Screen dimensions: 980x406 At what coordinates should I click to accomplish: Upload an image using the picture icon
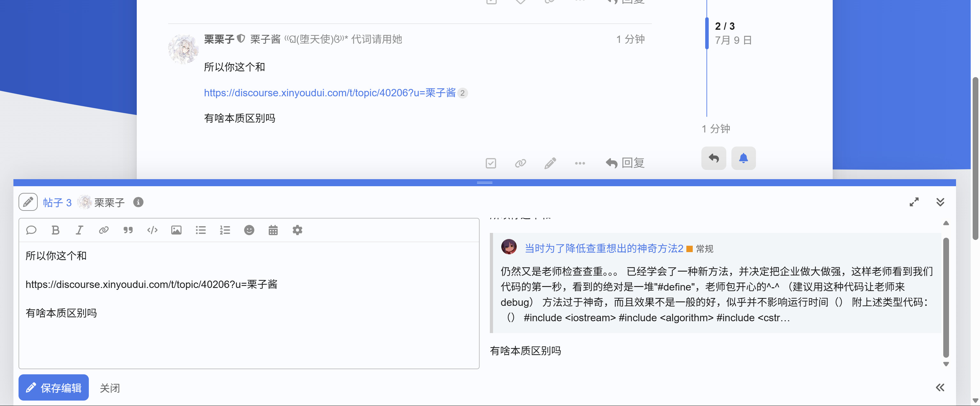pos(176,230)
